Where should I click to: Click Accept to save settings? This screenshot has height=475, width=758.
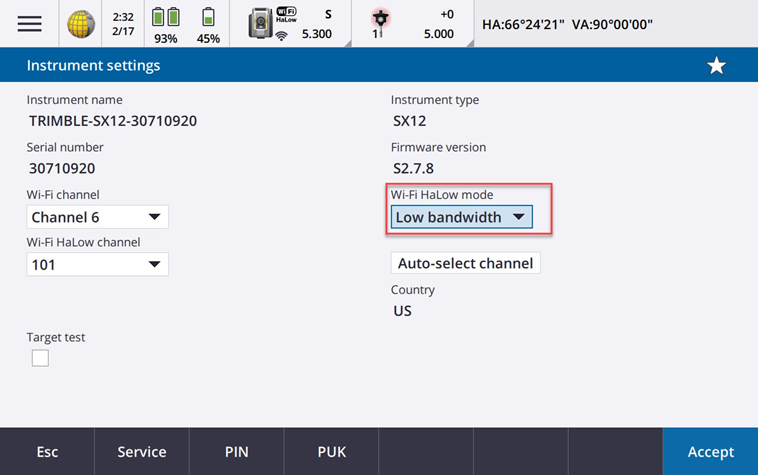point(710,452)
